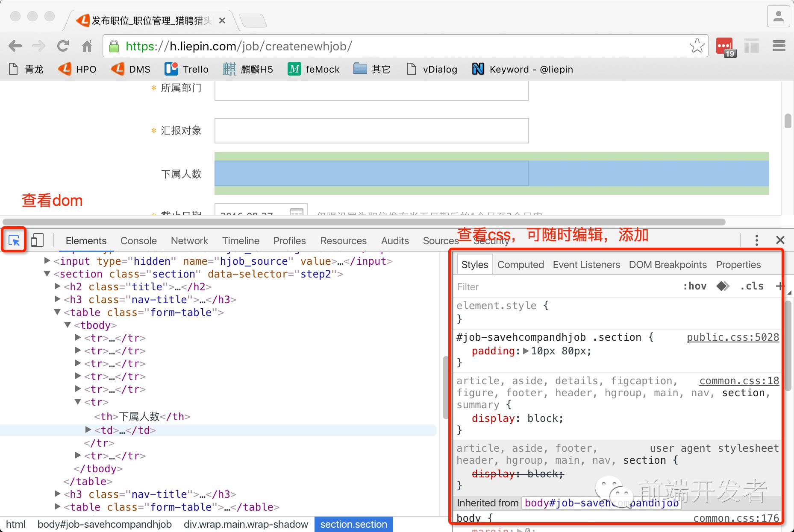Click the site lock security icon
The width and height of the screenshot is (794, 532).
pos(114,46)
